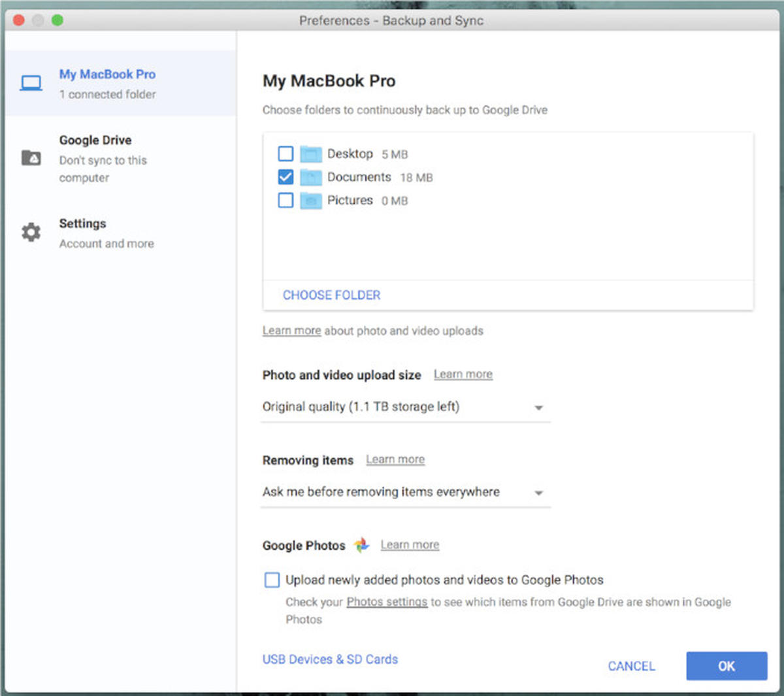
Task: Enable backup for the Desktop folder
Action: click(286, 154)
